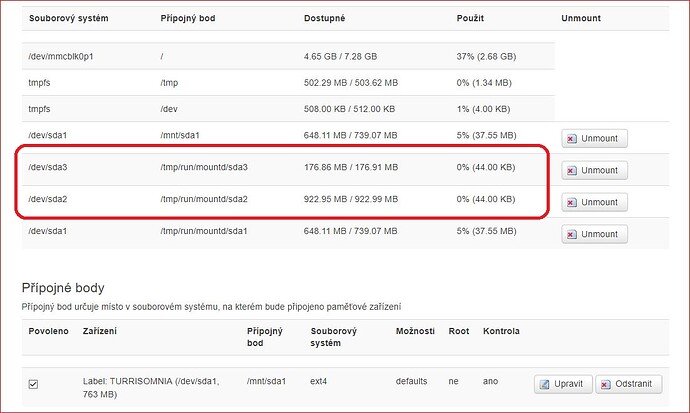
Task: Click the Unmount column header
Action: 581,18
